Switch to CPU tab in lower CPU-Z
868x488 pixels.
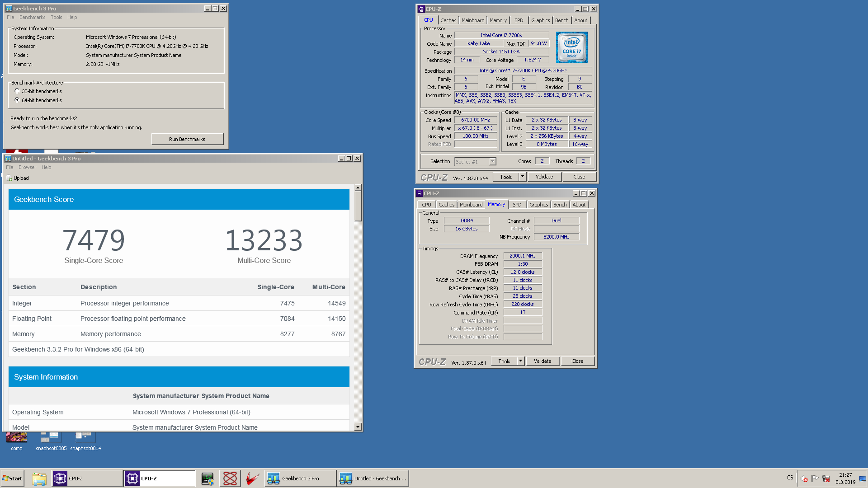tap(427, 205)
